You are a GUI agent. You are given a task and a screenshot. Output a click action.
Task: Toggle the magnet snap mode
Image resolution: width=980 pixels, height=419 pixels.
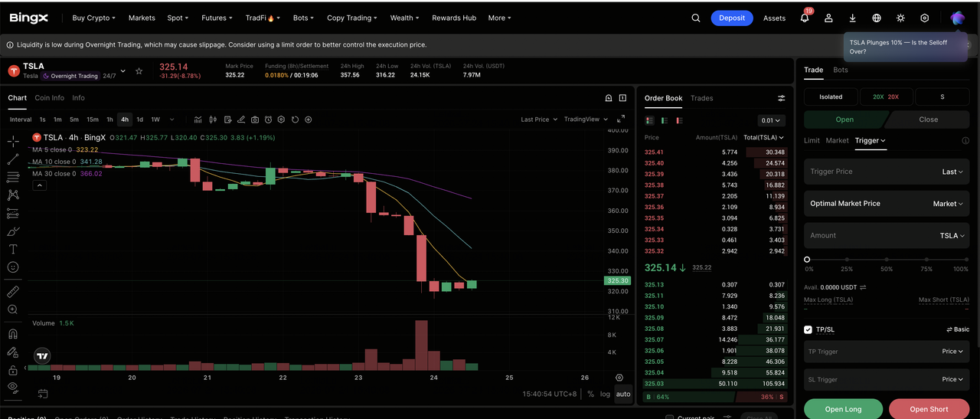point(13,334)
